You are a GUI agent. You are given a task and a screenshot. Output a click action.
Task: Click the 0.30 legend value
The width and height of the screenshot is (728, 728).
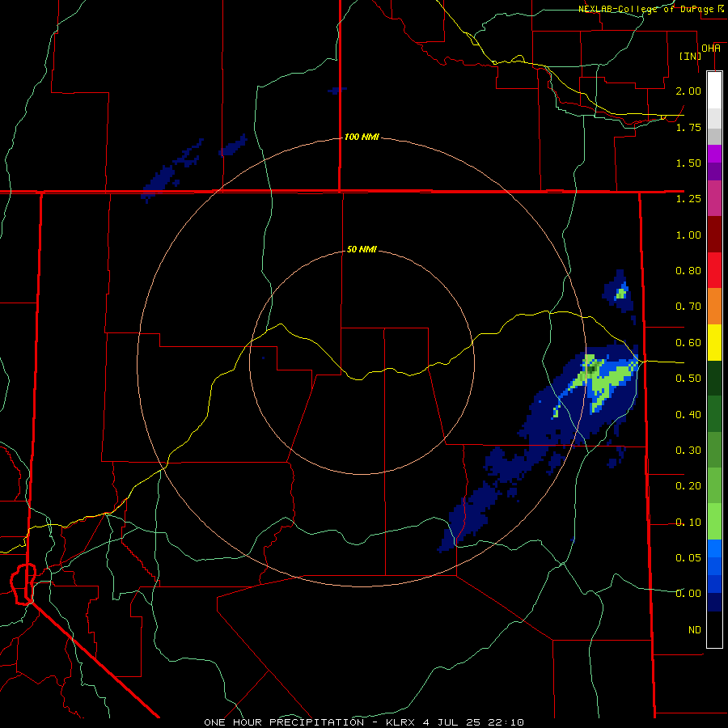(x=688, y=451)
